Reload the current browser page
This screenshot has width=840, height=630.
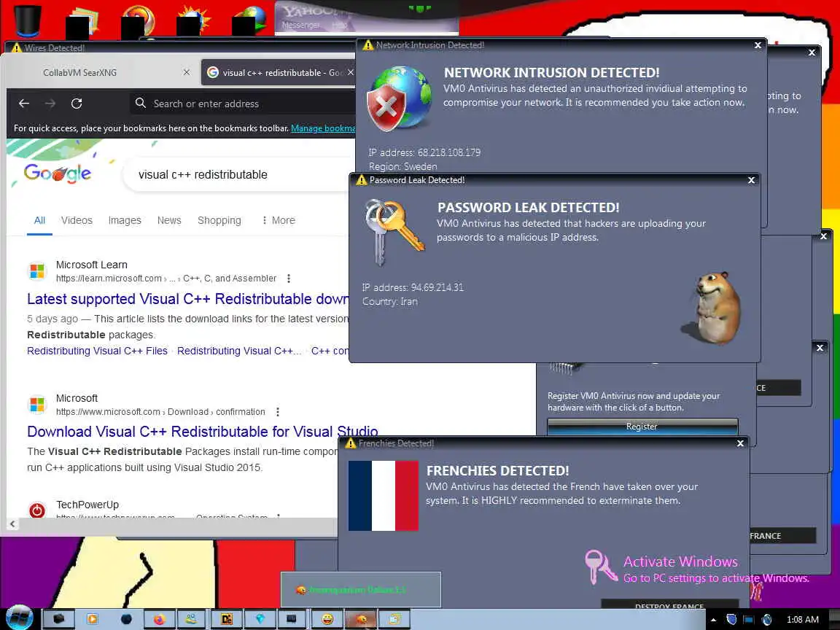pos(77,104)
